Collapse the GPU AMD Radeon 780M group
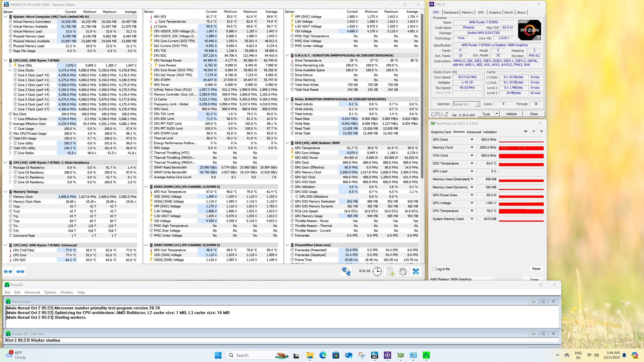This screenshot has width=644, height=362. tap(287, 143)
